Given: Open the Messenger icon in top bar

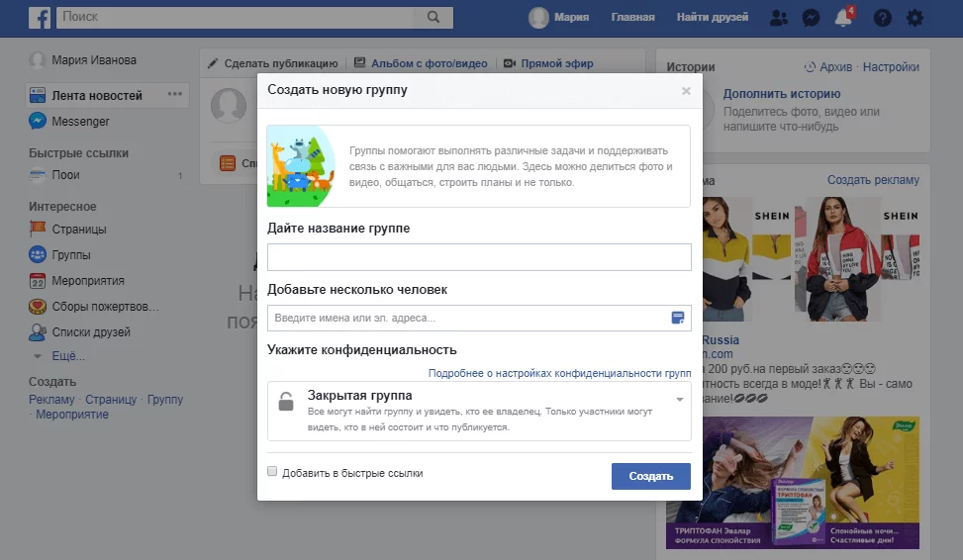Looking at the screenshot, I should 811,18.
